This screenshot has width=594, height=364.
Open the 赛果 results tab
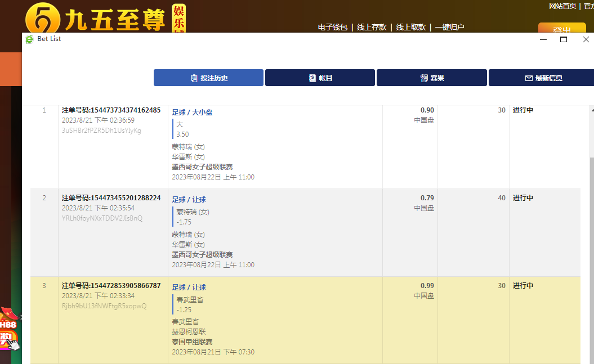click(x=431, y=78)
